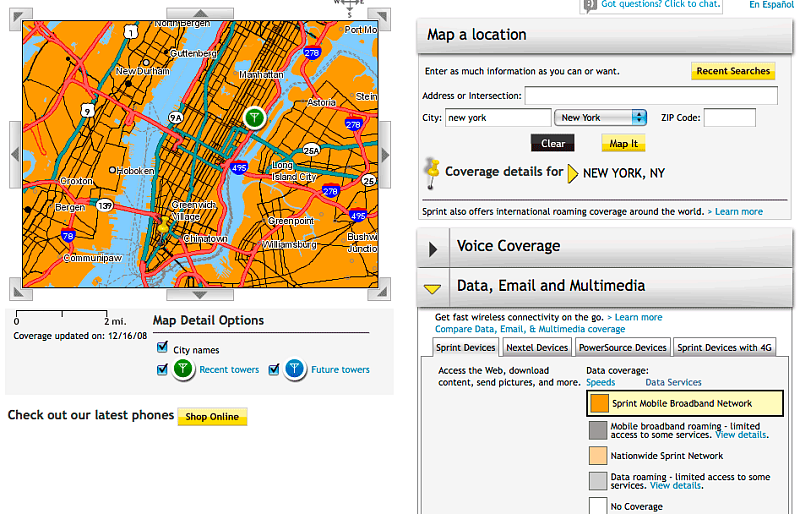Screen dimensions: 800x514
Task: Click the Communipaw label on the map
Action: pos(92,258)
